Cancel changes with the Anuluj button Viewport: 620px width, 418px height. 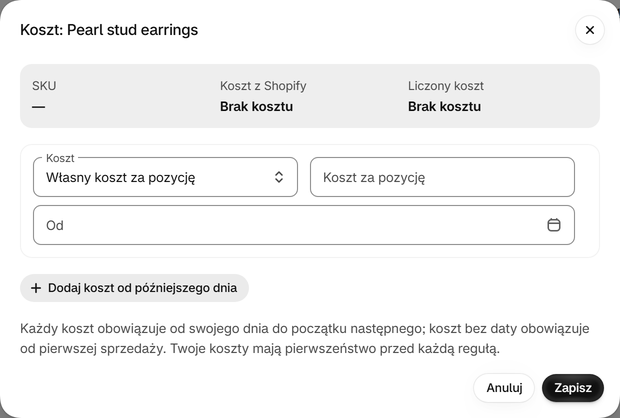click(x=504, y=388)
